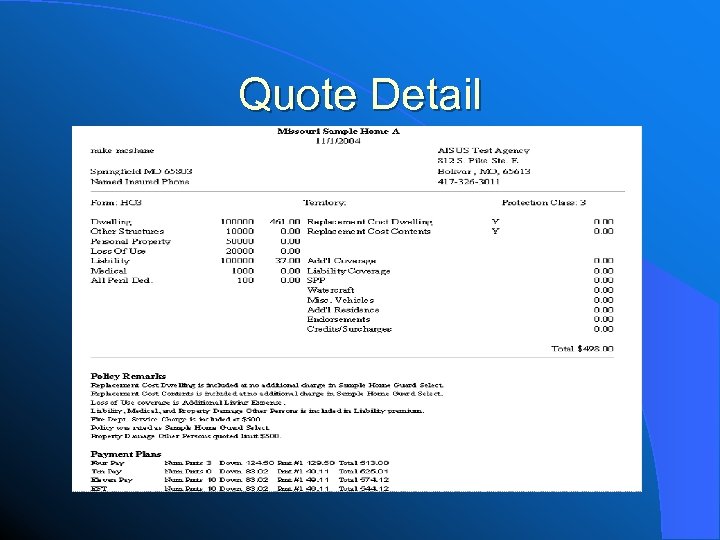Click the Loss Of Use amount "20000"
Screen dimensions: 720x540
click(x=240, y=251)
